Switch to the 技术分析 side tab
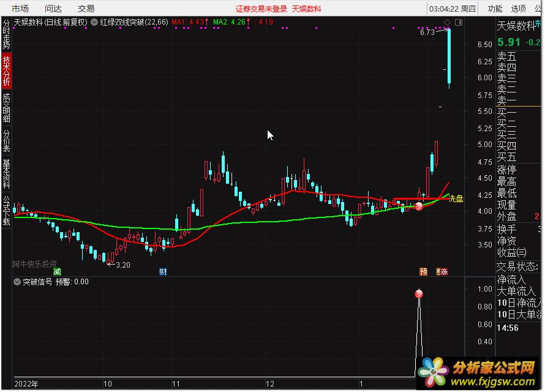545x392 pixels. coord(7,71)
